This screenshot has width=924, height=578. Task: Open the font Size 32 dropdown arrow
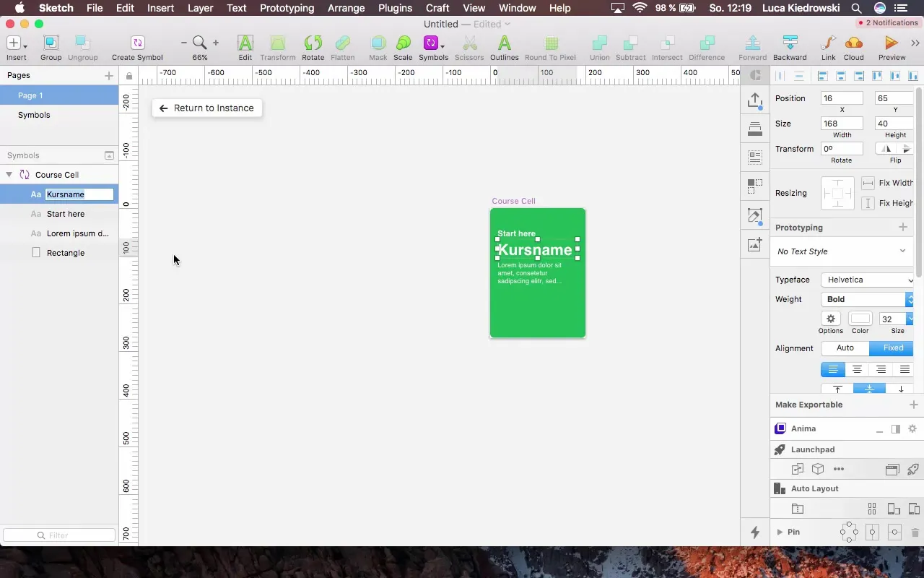coord(910,319)
